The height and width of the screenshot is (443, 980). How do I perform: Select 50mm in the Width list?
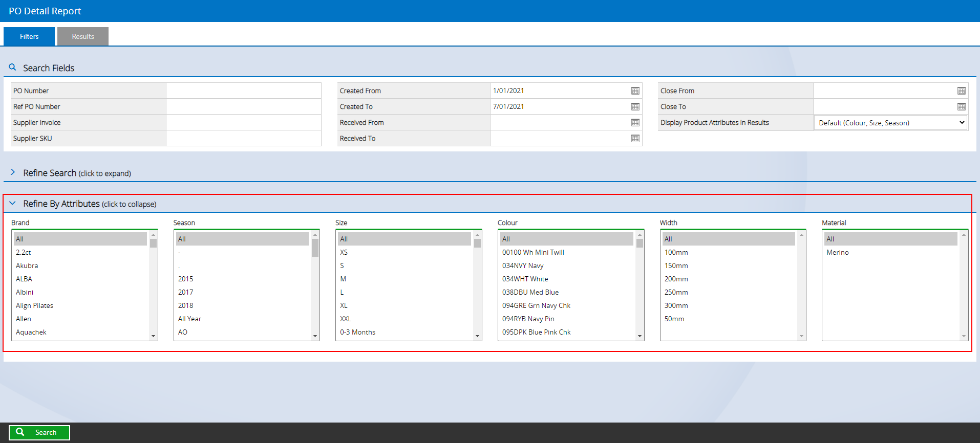tap(729, 319)
